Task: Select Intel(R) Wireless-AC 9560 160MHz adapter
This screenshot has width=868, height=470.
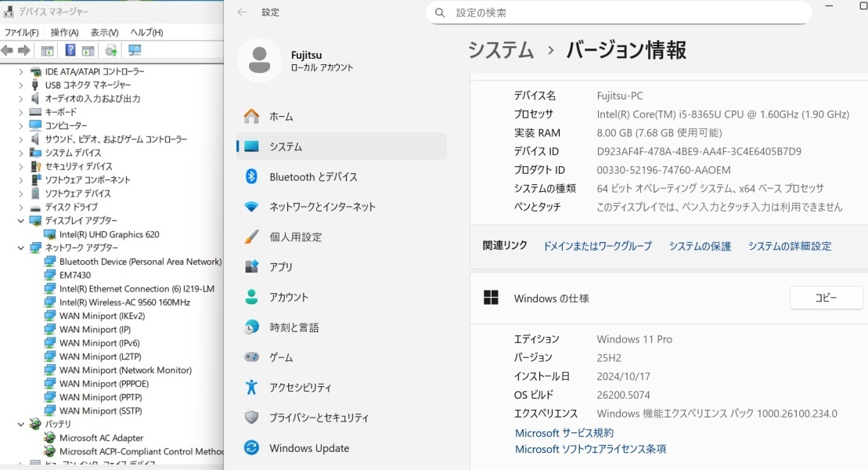Action: (124, 302)
